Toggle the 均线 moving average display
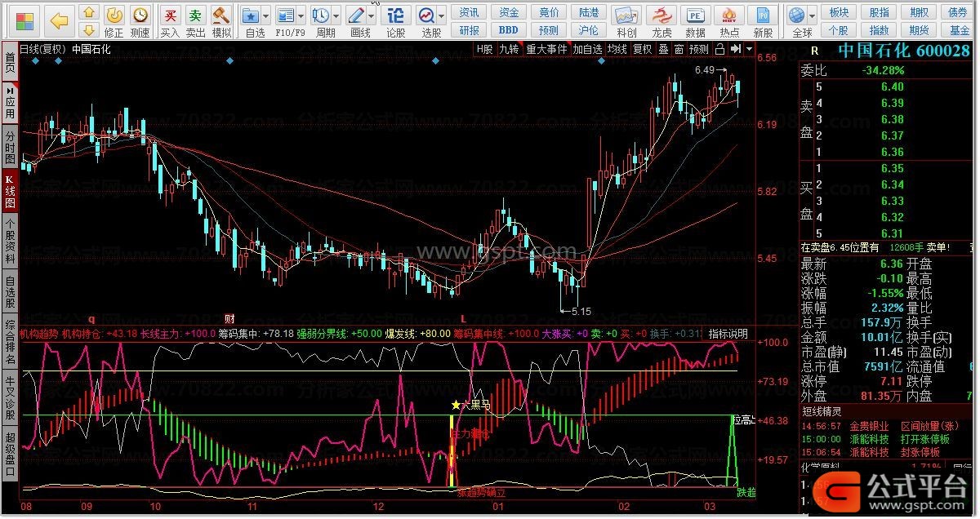Screen dimensions: 980x519 617,49
